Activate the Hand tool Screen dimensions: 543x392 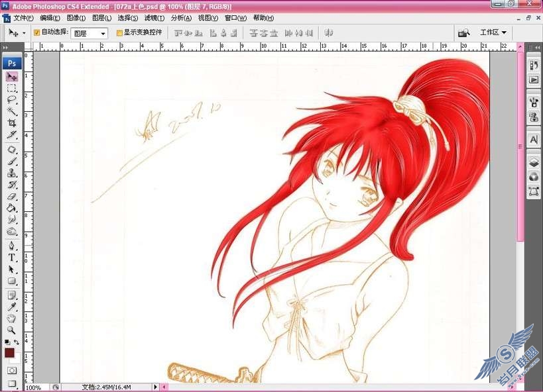(12, 318)
